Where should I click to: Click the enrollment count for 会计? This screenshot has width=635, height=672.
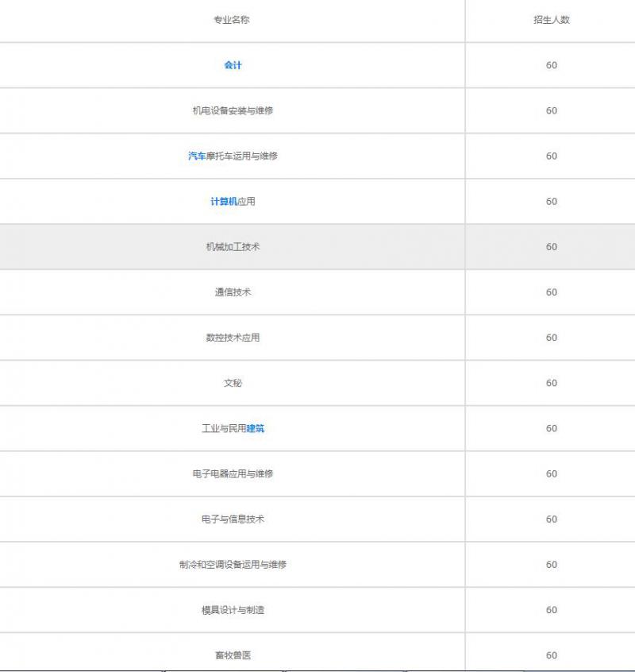[550, 65]
